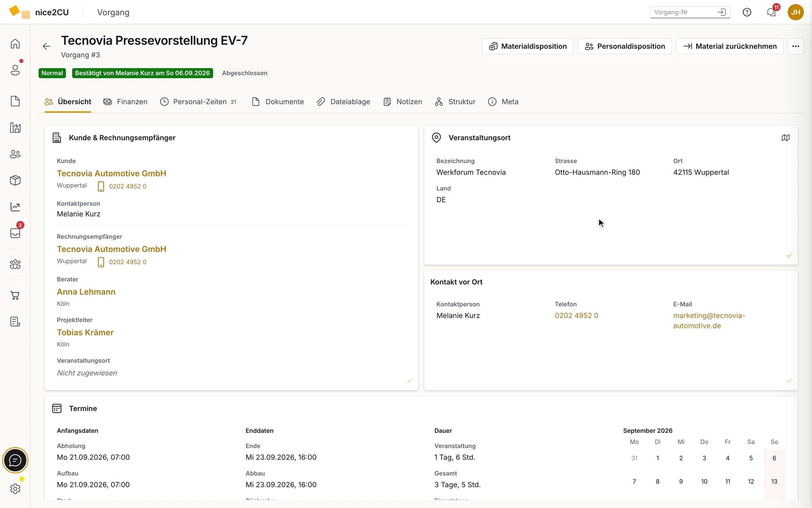
Task: Open the map icon in Veranstaltungsort card
Action: [786, 137]
